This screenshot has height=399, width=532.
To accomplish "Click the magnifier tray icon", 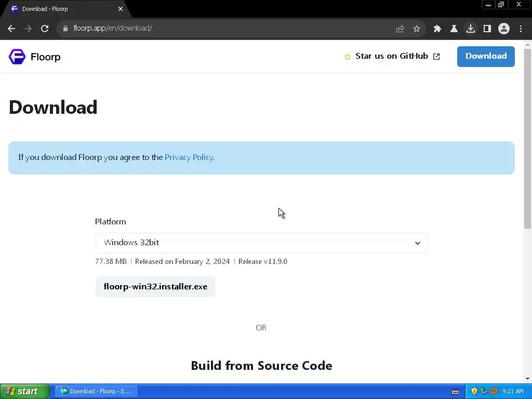I will pos(494,392).
